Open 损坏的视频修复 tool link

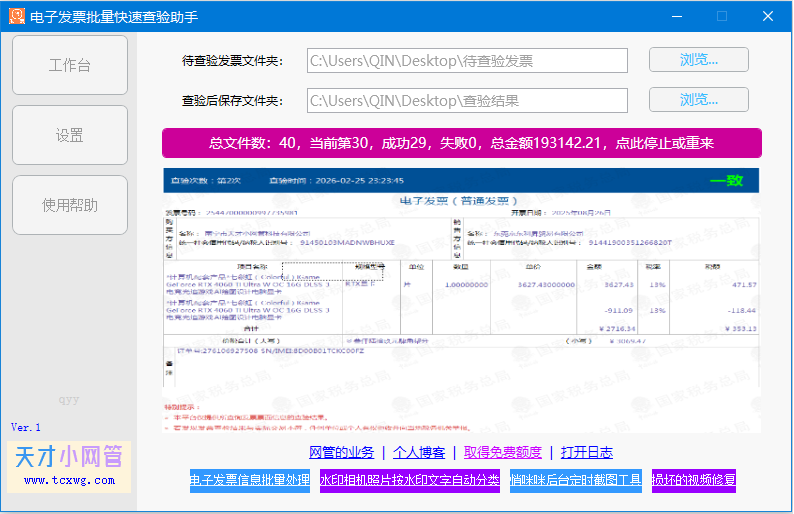694,480
